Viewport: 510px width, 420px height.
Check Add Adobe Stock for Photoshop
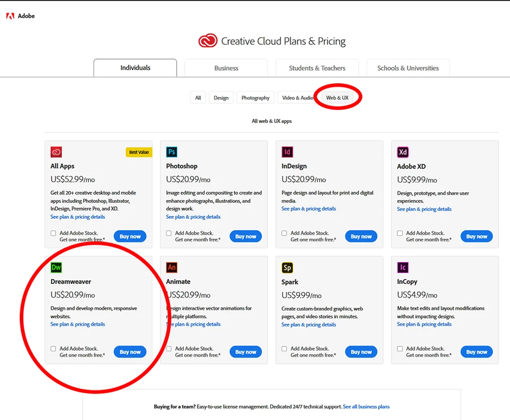coord(169,233)
